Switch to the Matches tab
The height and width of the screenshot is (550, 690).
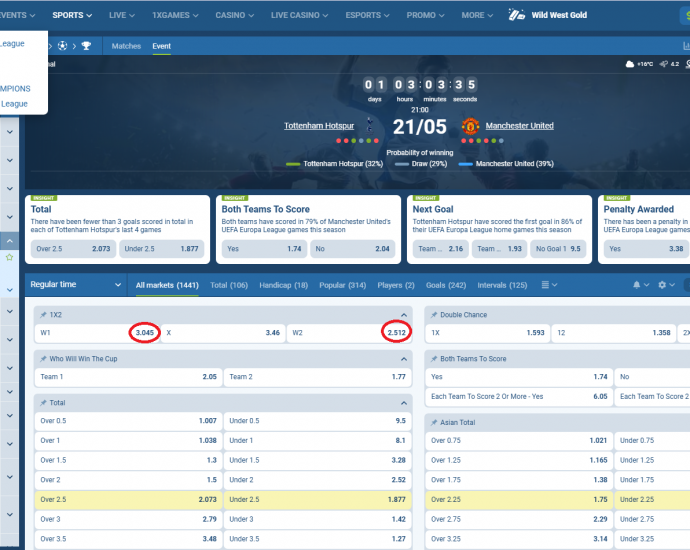coord(126,46)
